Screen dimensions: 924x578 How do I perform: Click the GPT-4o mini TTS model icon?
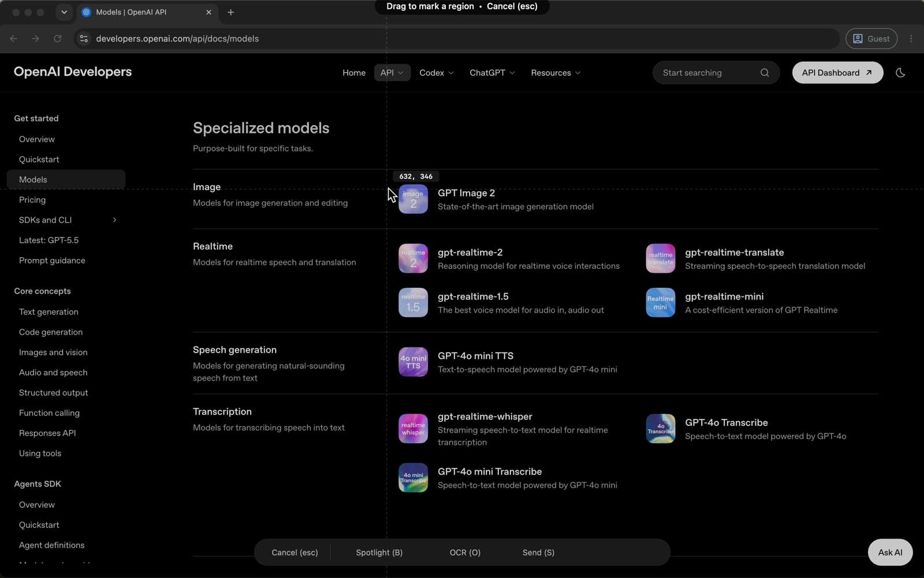(x=413, y=362)
